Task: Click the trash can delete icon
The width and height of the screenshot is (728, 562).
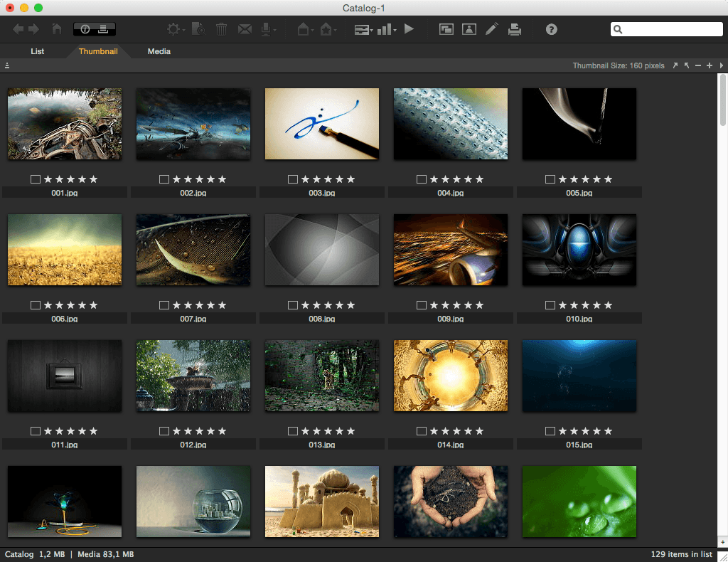Action: click(x=222, y=29)
